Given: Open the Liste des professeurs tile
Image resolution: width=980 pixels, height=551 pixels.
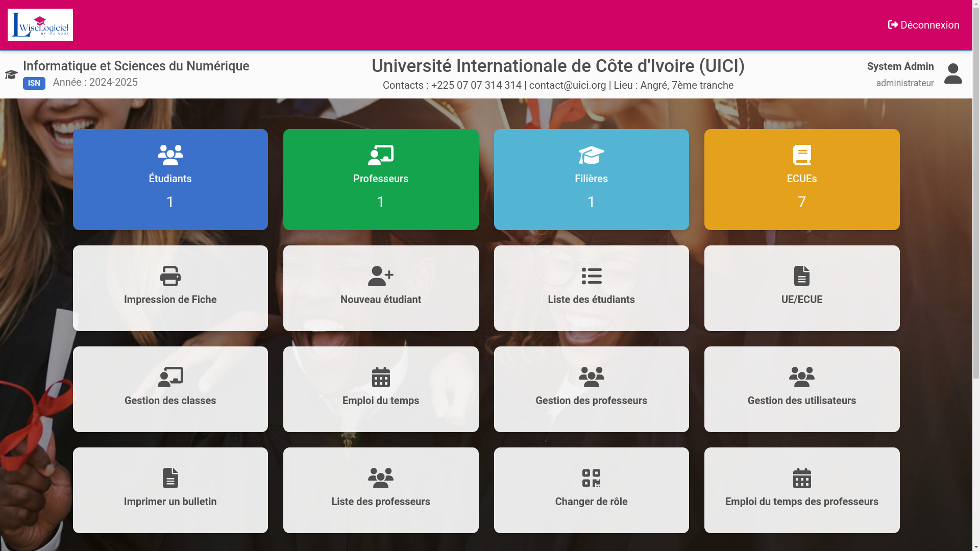Looking at the screenshot, I should point(380,490).
